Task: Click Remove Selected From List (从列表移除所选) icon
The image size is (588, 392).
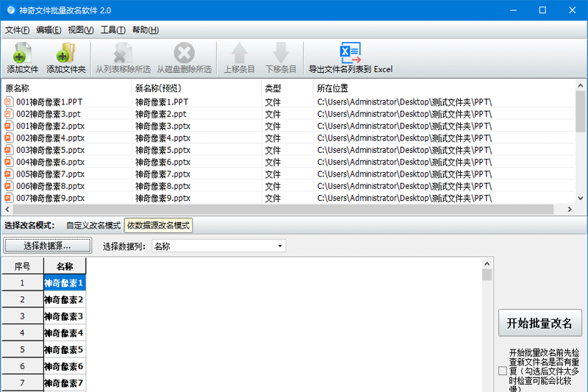Action: click(123, 54)
